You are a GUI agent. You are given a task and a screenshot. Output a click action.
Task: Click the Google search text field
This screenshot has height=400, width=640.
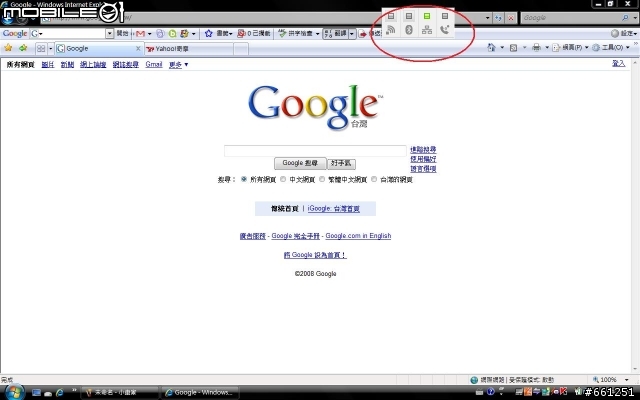pyautogui.click(x=315, y=151)
